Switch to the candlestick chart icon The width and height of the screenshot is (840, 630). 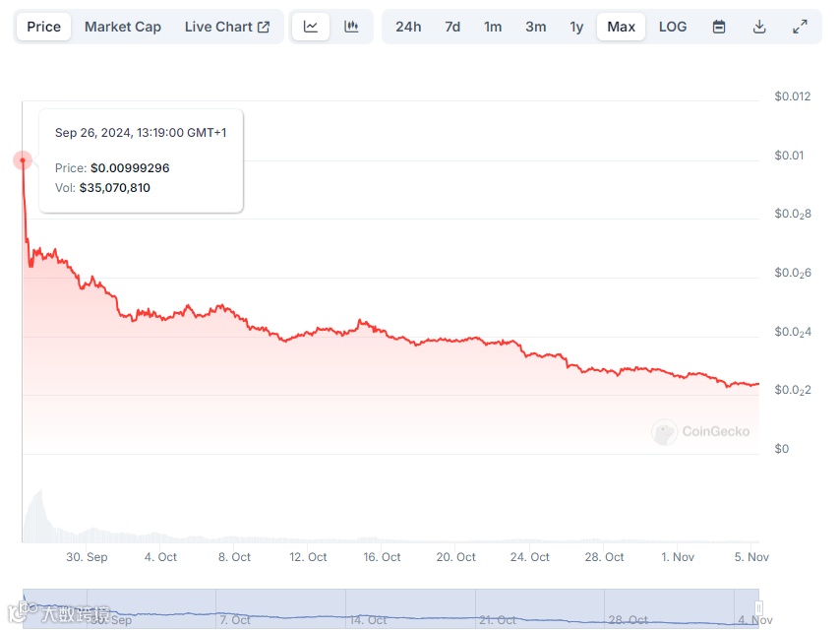click(351, 27)
